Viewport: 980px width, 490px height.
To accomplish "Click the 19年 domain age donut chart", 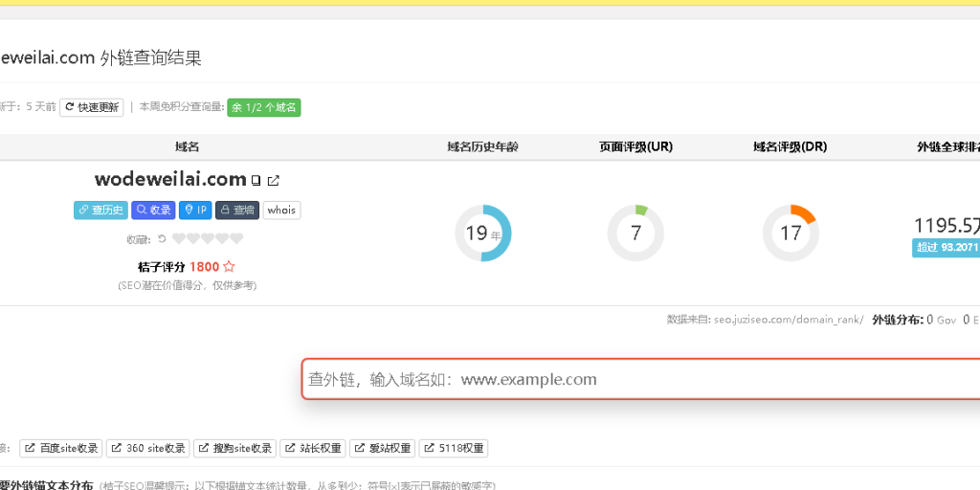I will coord(483,234).
